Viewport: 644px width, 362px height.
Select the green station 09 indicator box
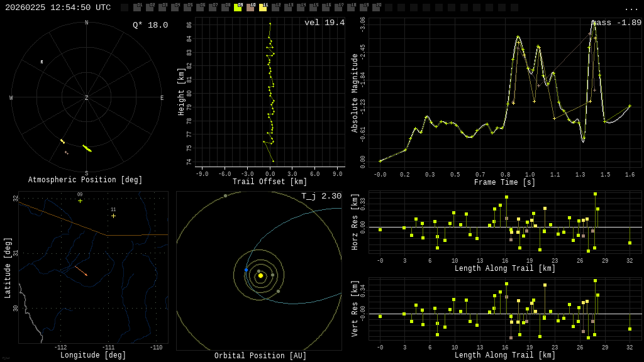(x=238, y=8)
